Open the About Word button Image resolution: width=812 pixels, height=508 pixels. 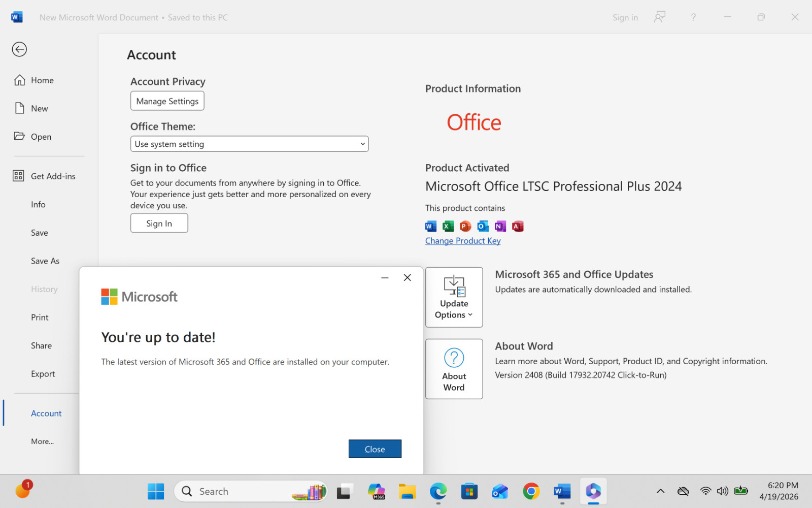click(x=454, y=369)
